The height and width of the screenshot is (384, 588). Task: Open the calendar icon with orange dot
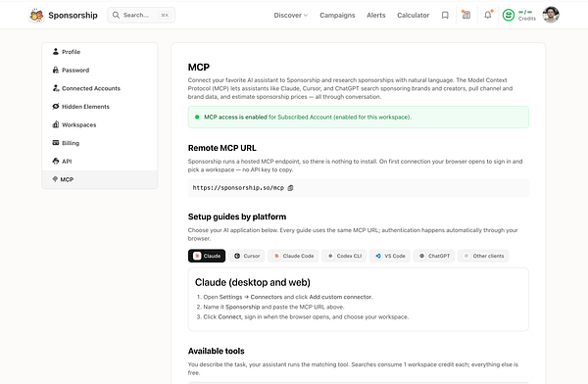(465, 15)
